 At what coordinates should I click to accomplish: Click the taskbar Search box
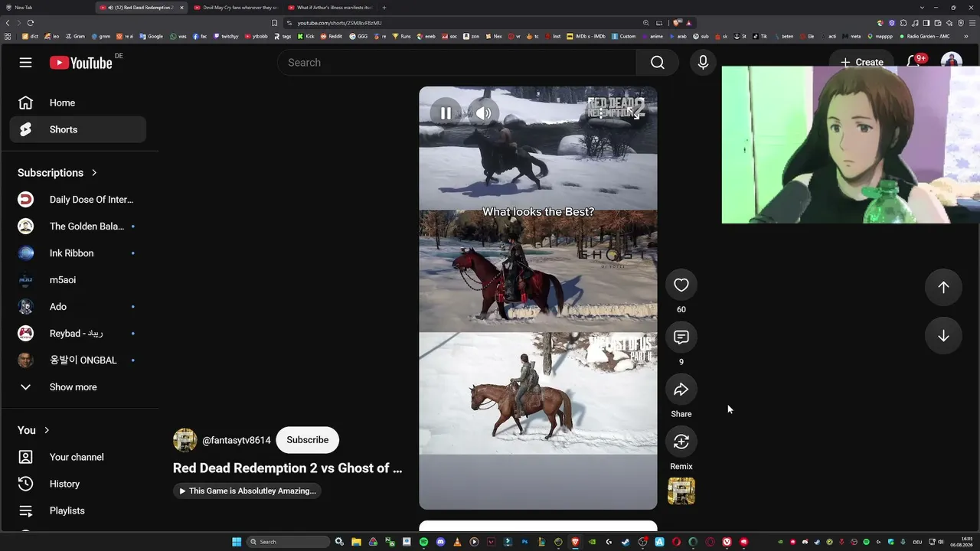(289, 542)
